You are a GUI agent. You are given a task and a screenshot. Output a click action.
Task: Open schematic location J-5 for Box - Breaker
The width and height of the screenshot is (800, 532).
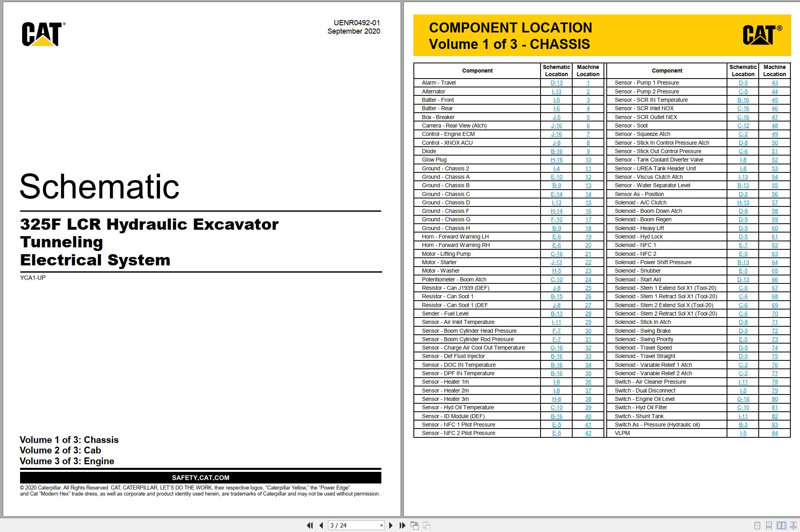(x=556, y=117)
